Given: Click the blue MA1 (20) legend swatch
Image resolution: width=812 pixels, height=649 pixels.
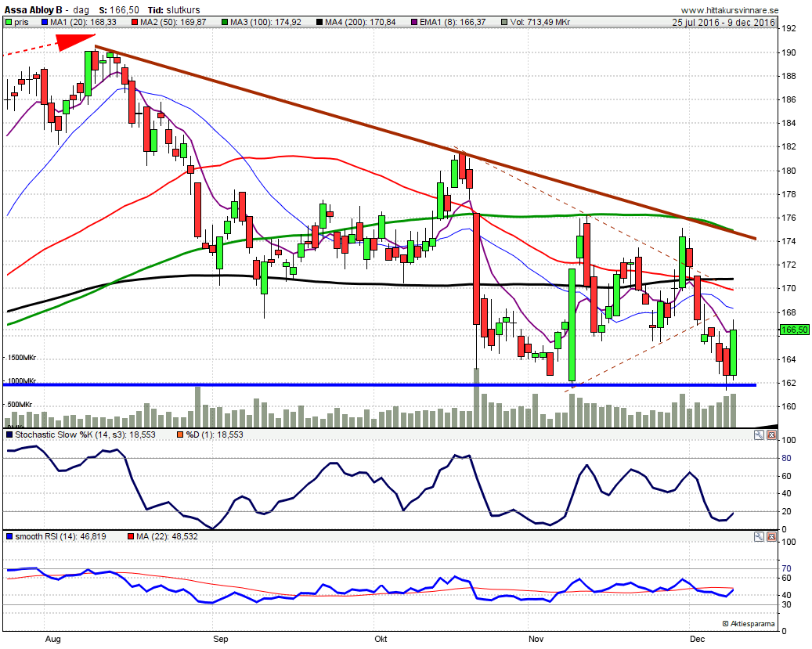Looking at the screenshot, I should pyautogui.click(x=45, y=22).
